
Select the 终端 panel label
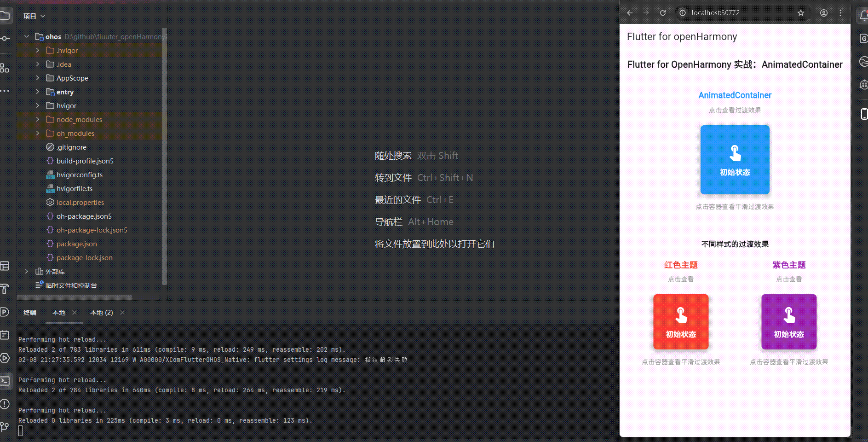click(x=30, y=313)
